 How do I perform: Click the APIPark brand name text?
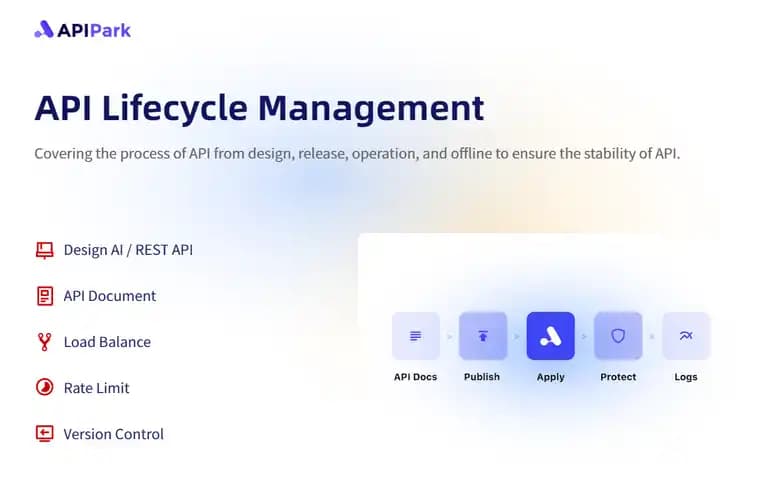[x=94, y=31]
